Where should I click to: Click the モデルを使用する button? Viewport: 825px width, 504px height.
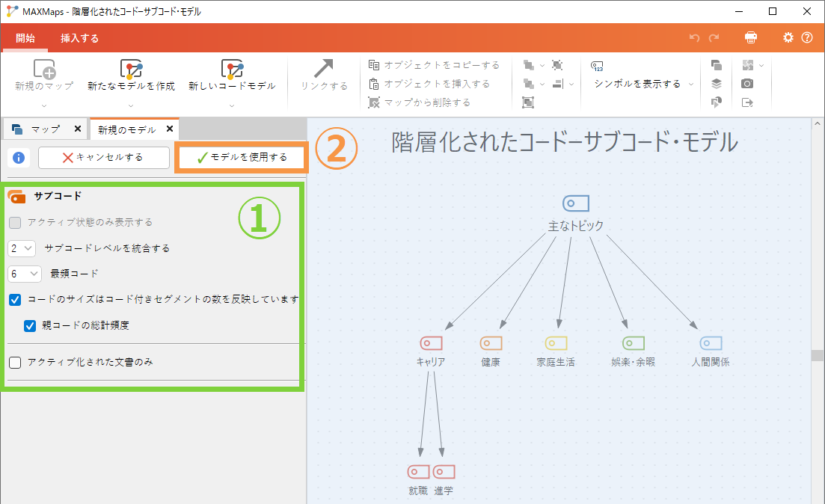pyautogui.click(x=242, y=157)
